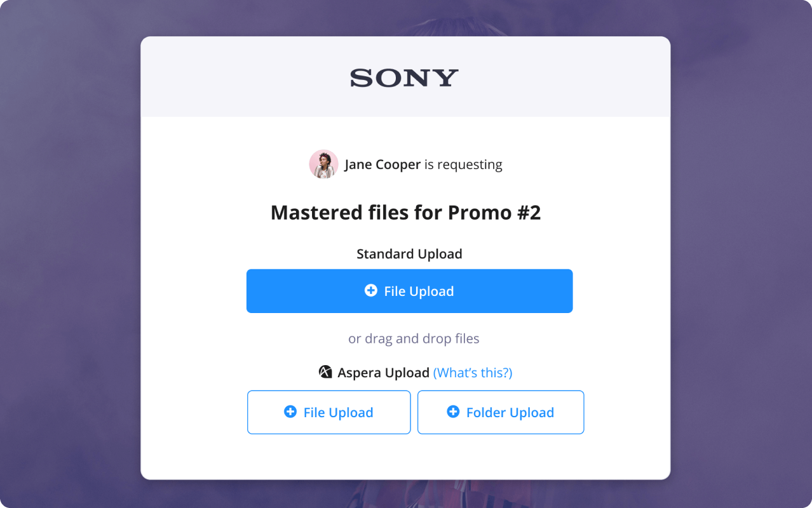The width and height of the screenshot is (812, 508).
Task: Click the "Aspera Upload" section label
Action: tap(383, 373)
